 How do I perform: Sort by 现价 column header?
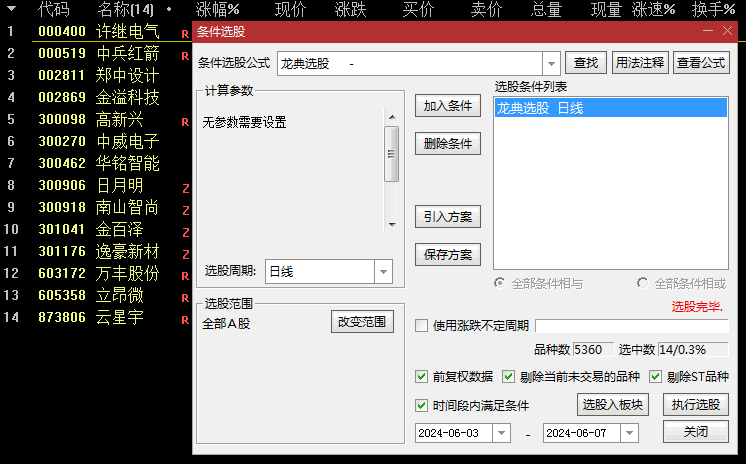coord(290,9)
